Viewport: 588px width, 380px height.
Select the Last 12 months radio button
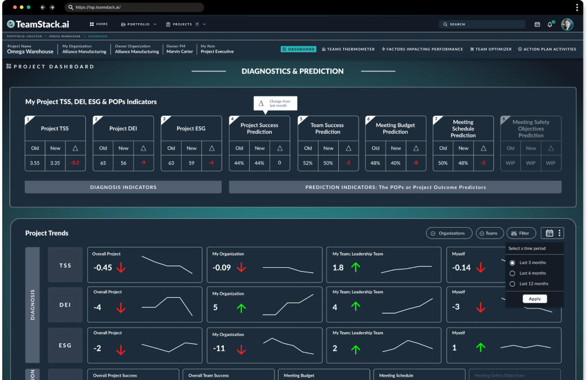pos(512,284)
